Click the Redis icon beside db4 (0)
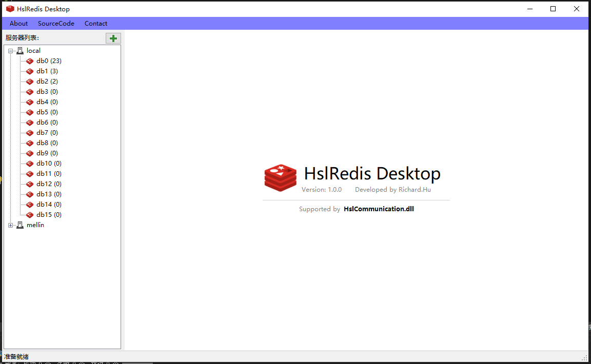Screen dimensions: 591x364 [x=30, y=102]
